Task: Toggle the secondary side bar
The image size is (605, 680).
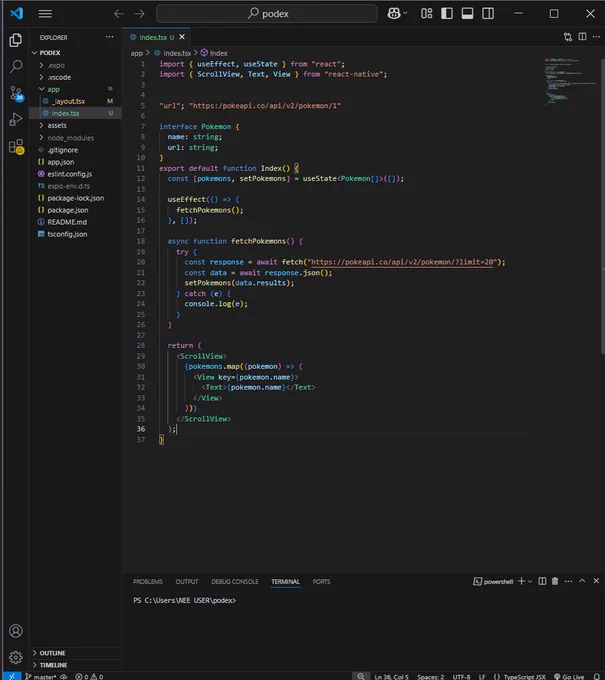Action: [x=488, y=13]
